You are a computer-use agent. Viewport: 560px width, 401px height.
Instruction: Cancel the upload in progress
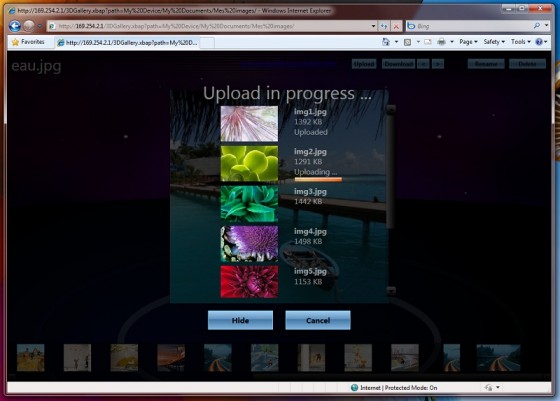pyautogui.click(x=318, y=320)
